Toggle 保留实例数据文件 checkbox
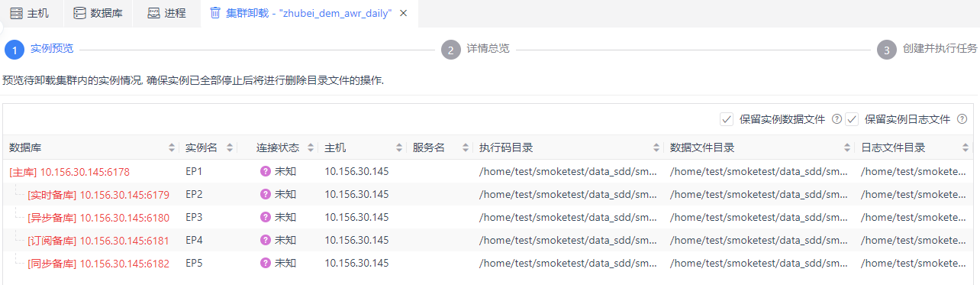 click(727, 119)
